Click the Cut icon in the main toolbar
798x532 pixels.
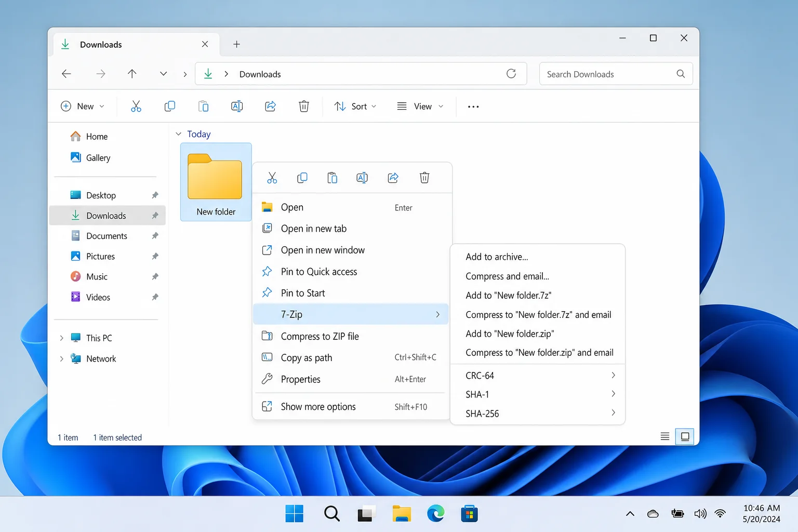pyautogui.click(x=136, y=107)
